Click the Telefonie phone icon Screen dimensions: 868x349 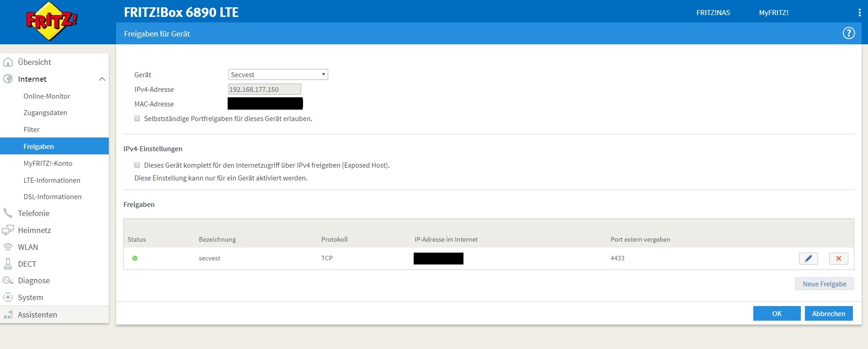[x=8, y=213]
